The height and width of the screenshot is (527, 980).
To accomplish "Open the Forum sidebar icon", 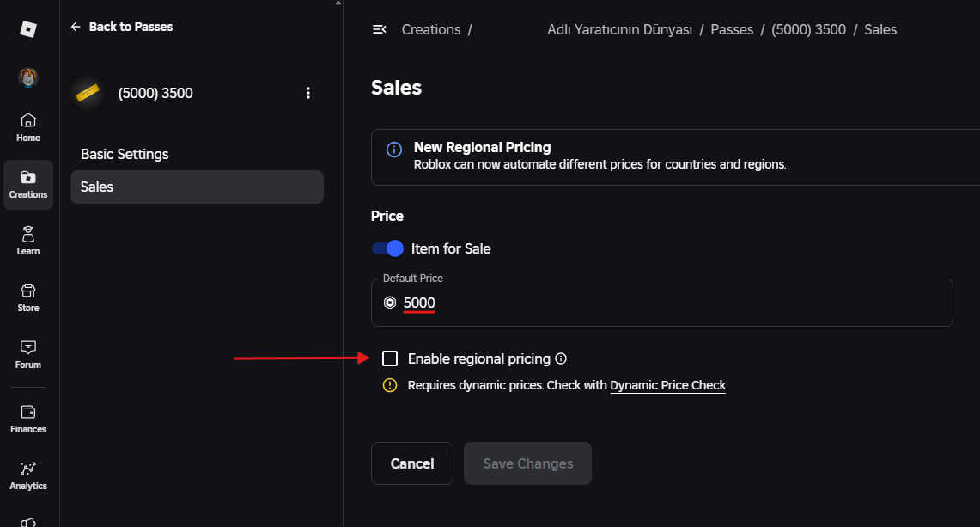I will (28, 355).
